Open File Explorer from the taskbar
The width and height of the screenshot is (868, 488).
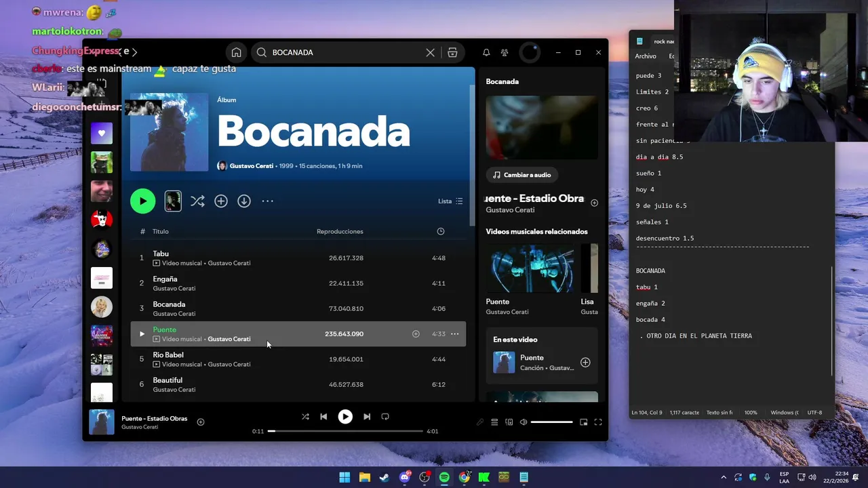click(x=364, y=477)
